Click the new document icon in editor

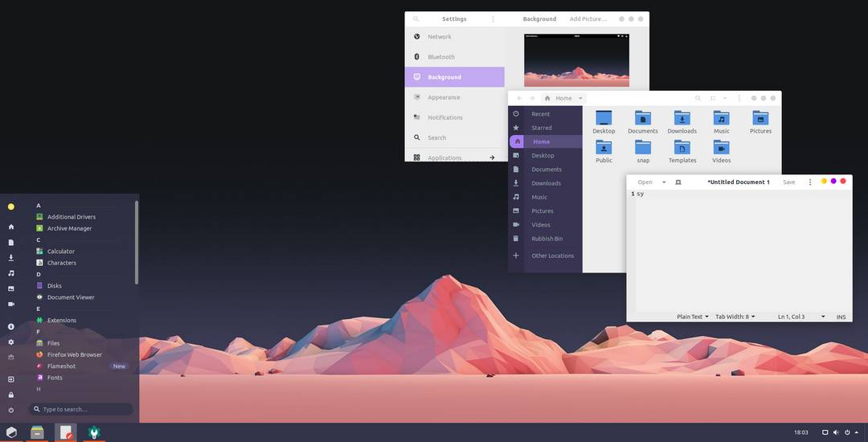(678, 182)
